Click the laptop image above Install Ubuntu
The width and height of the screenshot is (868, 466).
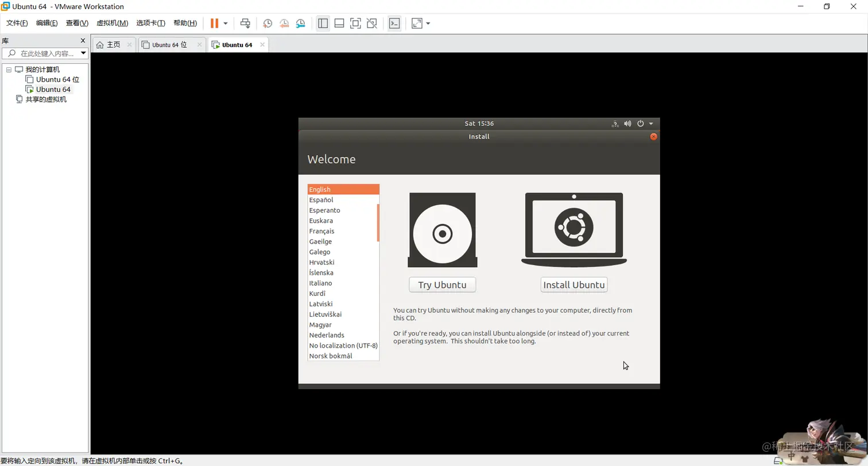574,230
